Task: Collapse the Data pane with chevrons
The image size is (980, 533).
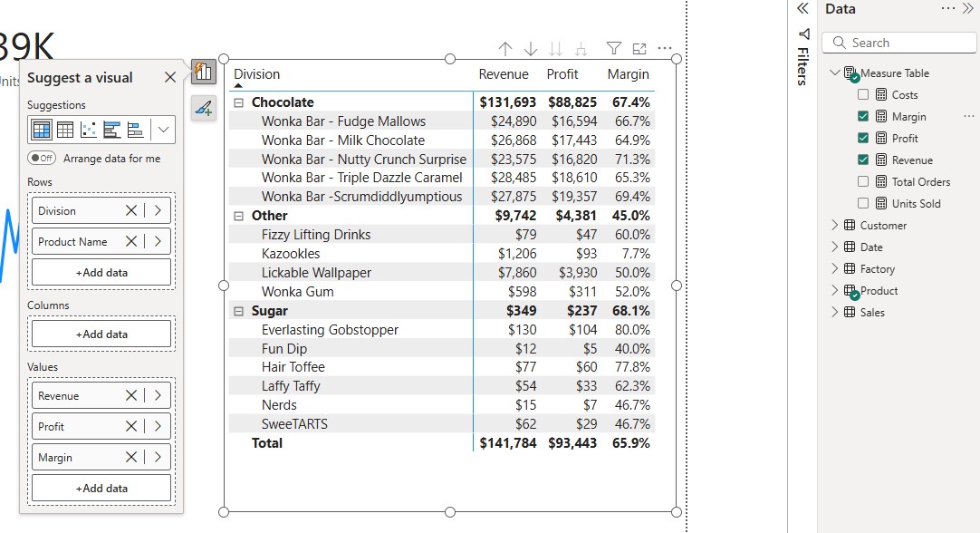Action: click(x=968, y=8)
